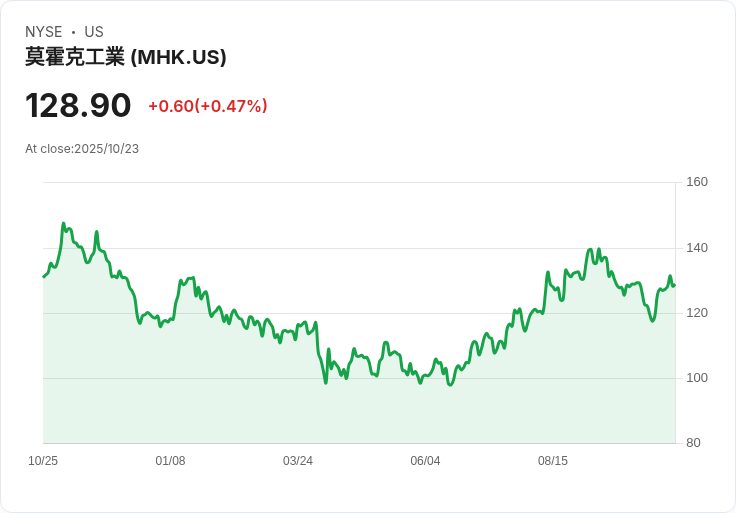Image resolution: width=736 pixels, height=513 pixels.
Task: Select the 08/15 date on x-axis
Action: point(553,461)
